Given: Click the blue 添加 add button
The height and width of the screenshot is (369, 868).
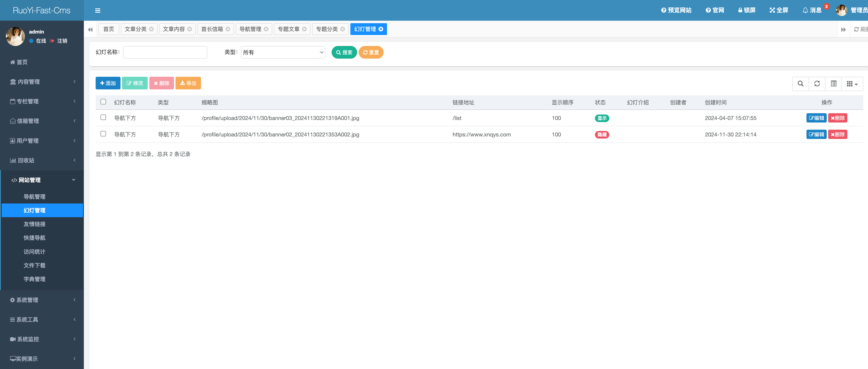Looking at the screenshot, I should click(108, 83).
